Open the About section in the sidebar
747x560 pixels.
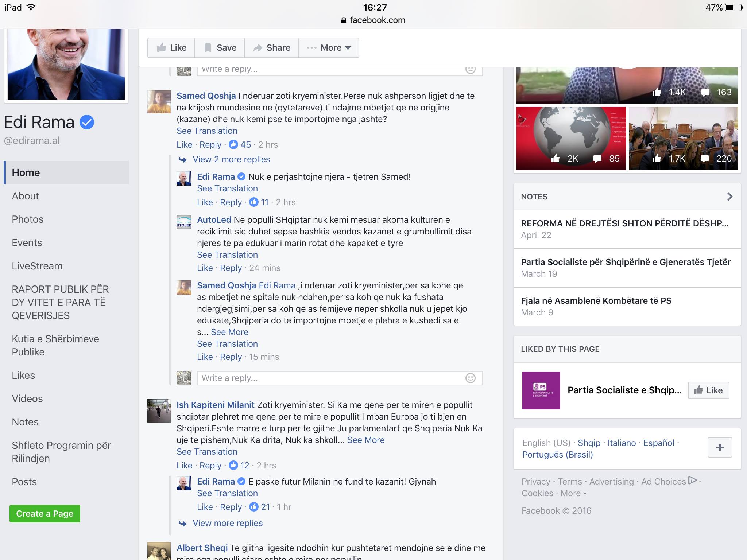point(25,196)
